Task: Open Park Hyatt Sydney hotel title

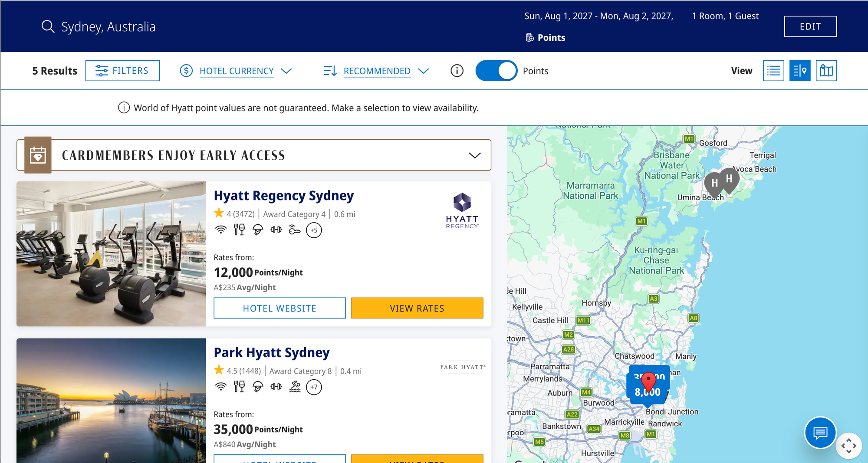Action: [272, 353]
